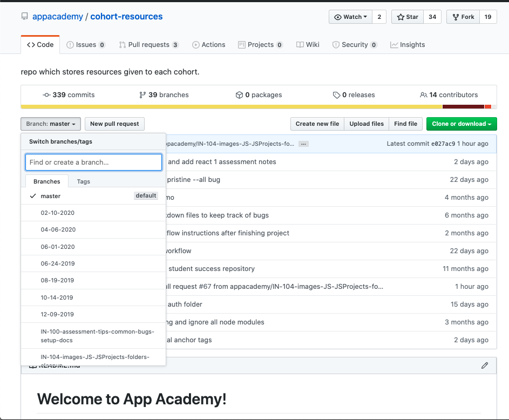Click Find file button
The height and width of the screenshot is (420, 509).
[405, 124]
